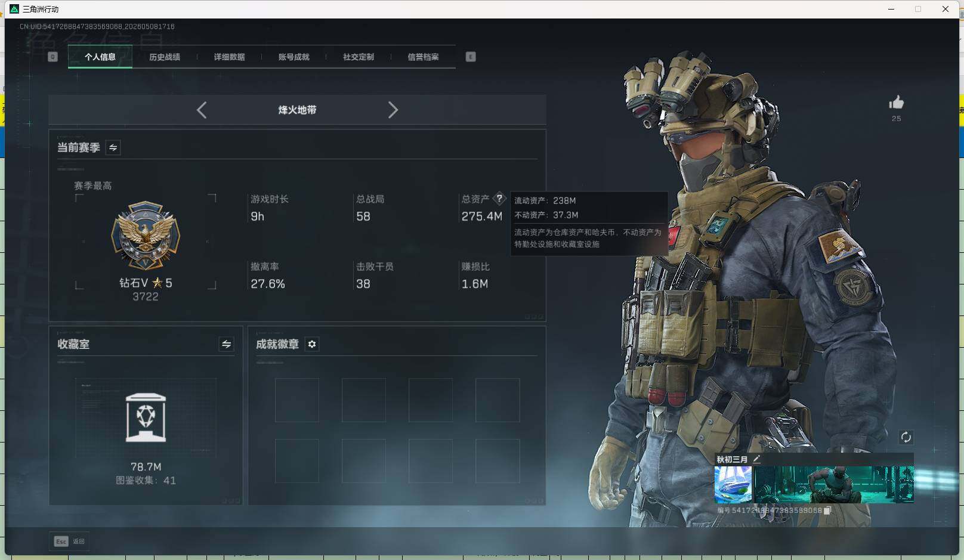Click the Esc 返回 back button
The image size is (964, 560).
tap(69, 542)
